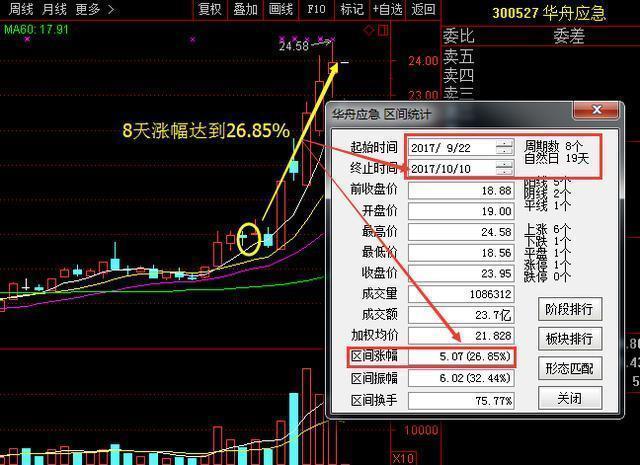The image size is (640, 465).
Task: Click the 复权 toolbar button
Action: [x=210, y=10]
